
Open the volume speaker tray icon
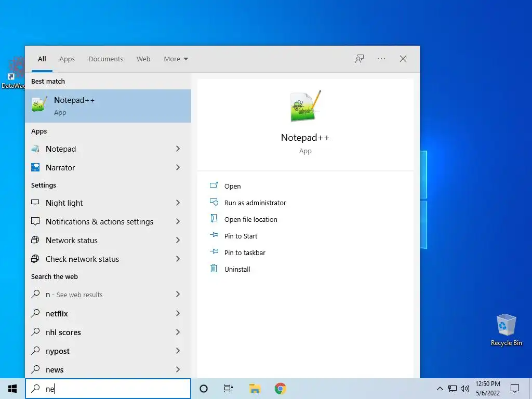point(465,389)
